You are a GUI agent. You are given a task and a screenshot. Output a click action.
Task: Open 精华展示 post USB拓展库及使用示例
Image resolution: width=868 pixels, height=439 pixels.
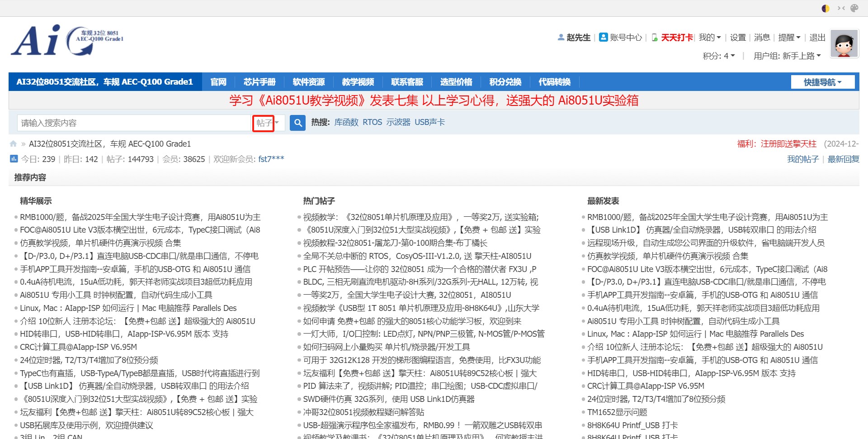pos(86,425)
